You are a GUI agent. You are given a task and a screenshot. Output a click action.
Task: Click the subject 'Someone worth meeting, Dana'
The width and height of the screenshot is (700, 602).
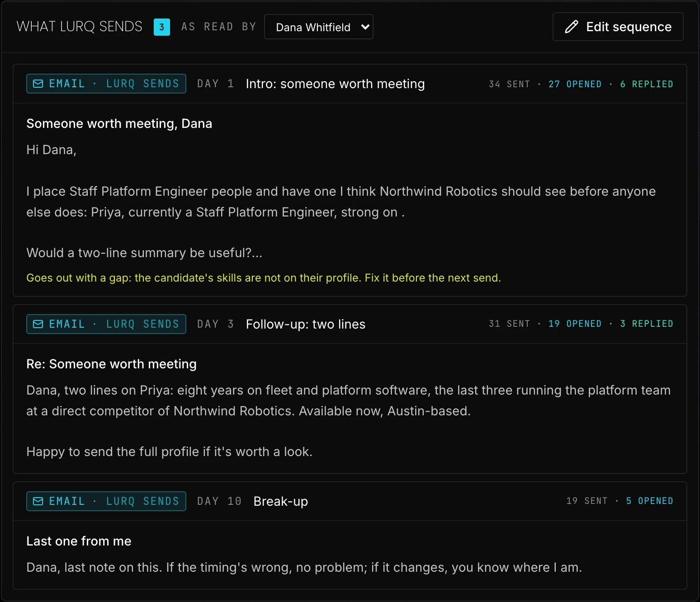pyautogui.click(x=119, y=123)
